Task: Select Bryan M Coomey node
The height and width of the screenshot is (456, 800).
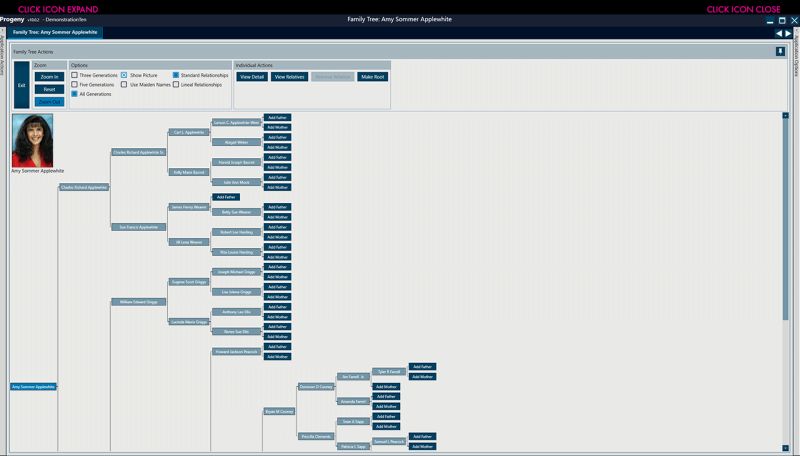Action: [x=279, y=412]
